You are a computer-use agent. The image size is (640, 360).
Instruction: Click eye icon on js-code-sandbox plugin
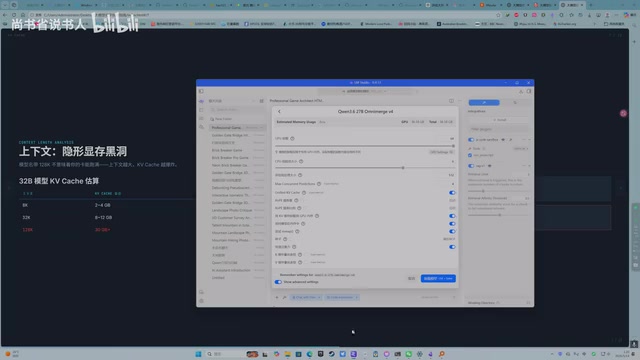(503, 140)
